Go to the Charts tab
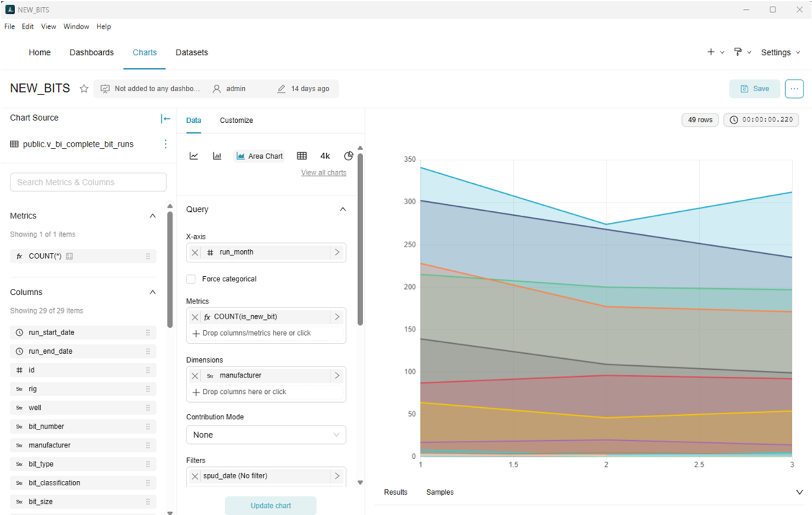 pos(145,52)
